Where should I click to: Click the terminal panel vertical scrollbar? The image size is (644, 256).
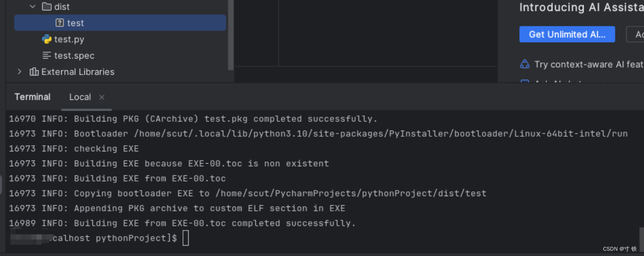[x=641, y=236]
